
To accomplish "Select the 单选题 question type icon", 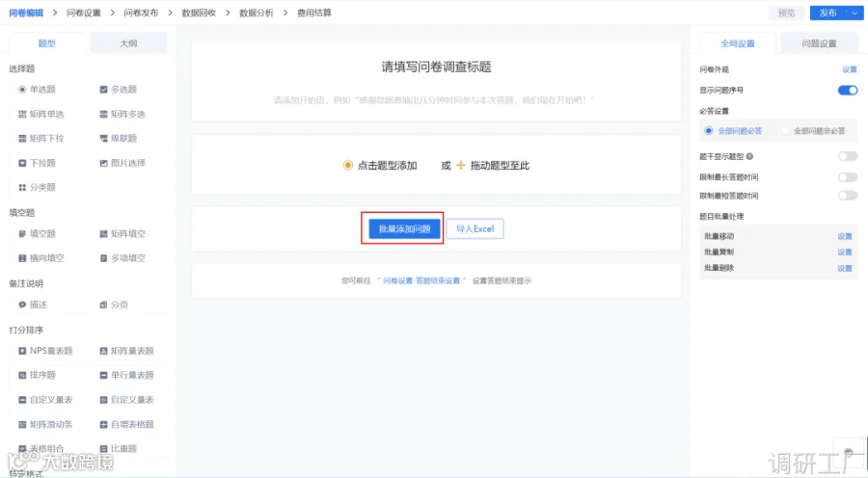I will (x=22, y=90).
